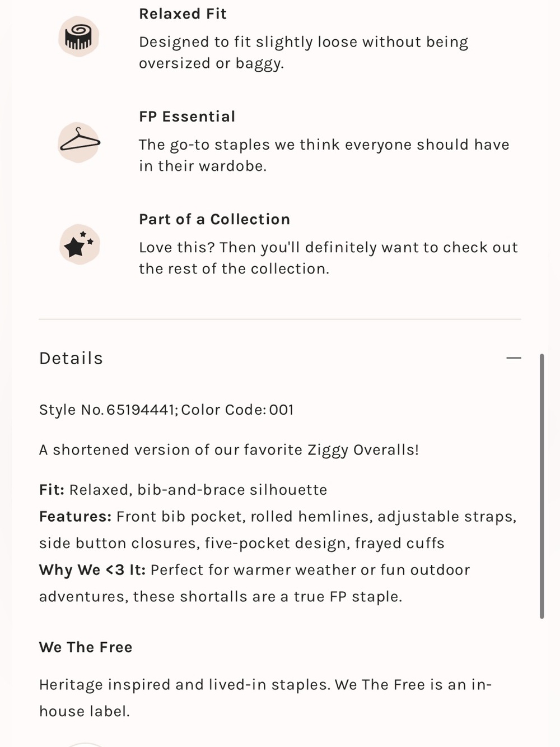560x747 pixels.
Task: Open the Part of a Collection heading
Action: tap(214, 219)
